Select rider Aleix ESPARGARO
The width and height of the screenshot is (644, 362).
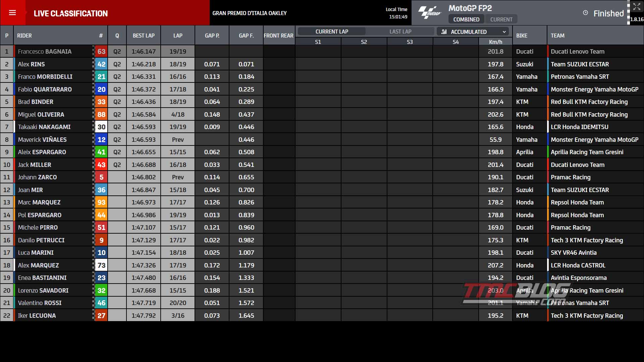42,152
